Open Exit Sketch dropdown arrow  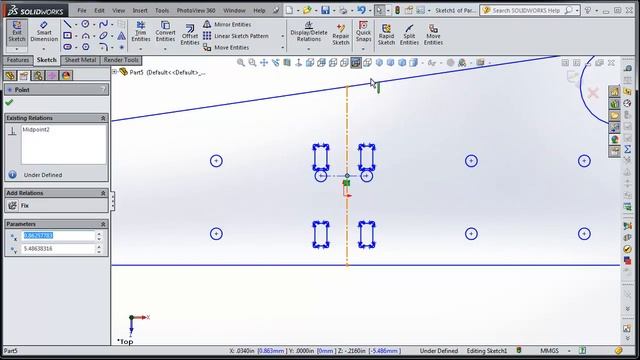pyautogui.click(x=17, y=49)
